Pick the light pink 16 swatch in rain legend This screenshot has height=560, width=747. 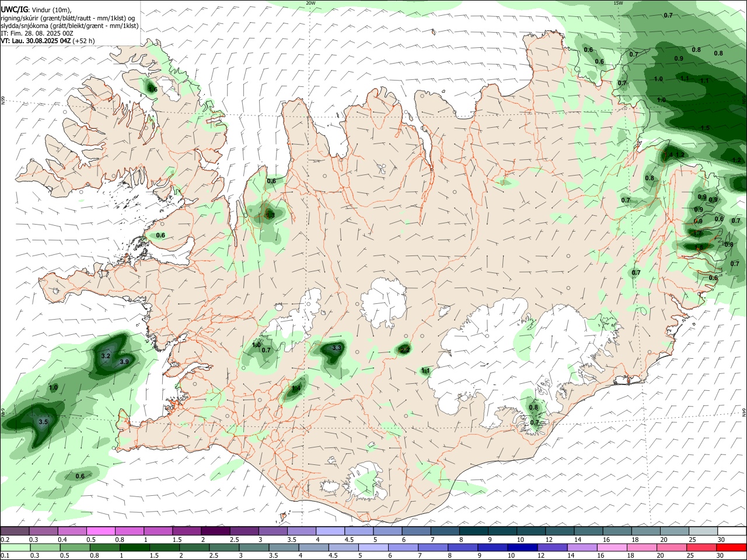[x=612, y=547]
